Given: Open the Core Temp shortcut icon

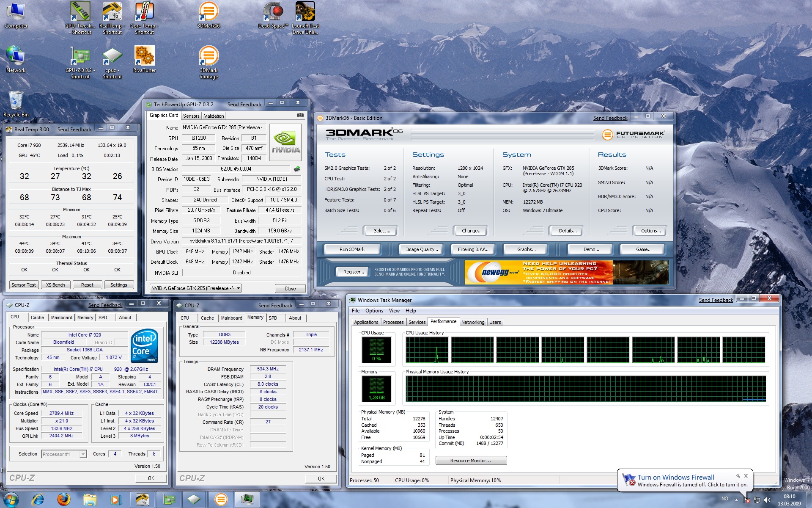Looking at the screenshot, I should 144,18.
